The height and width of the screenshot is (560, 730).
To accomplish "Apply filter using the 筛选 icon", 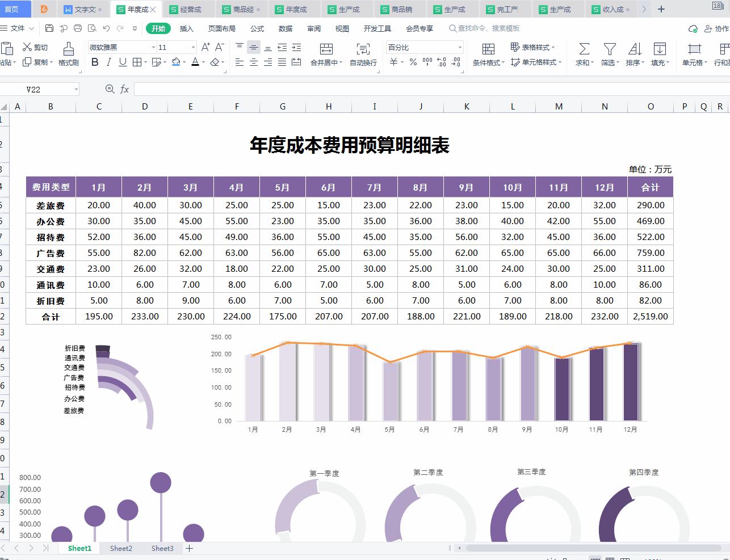I will coord(609,54).
